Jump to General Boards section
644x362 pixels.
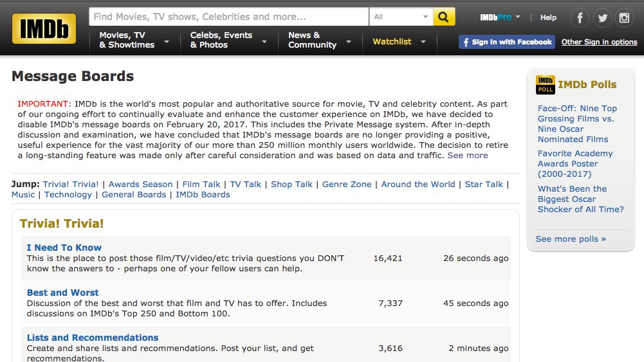(x=134, y=195)
